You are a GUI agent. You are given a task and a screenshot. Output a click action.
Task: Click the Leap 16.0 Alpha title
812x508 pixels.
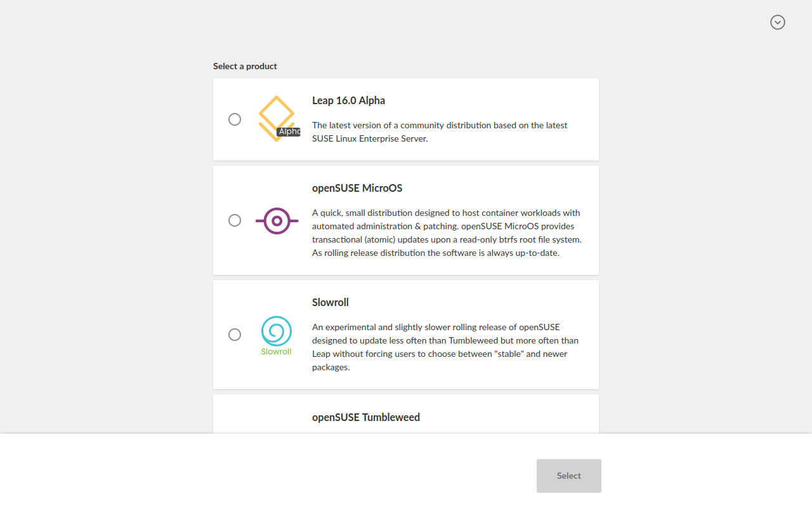point(348,100)
